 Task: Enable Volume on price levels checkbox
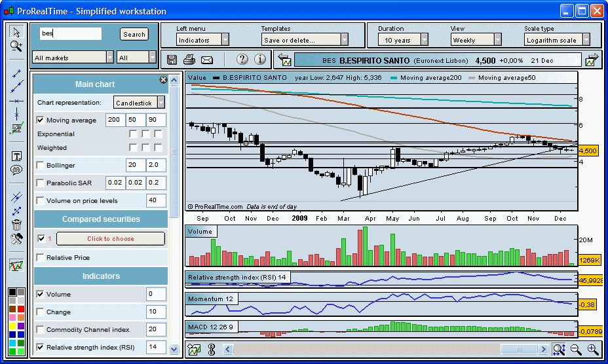coord(41,200)
